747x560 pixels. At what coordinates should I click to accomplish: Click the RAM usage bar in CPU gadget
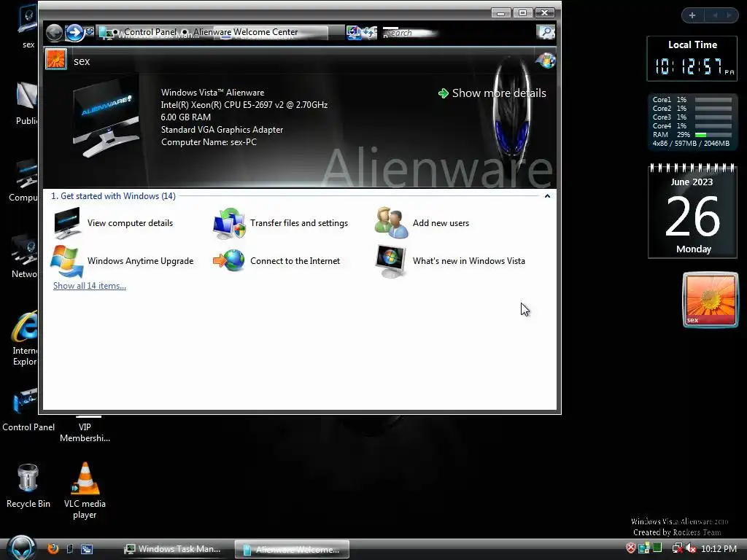[x=713, y=135]
